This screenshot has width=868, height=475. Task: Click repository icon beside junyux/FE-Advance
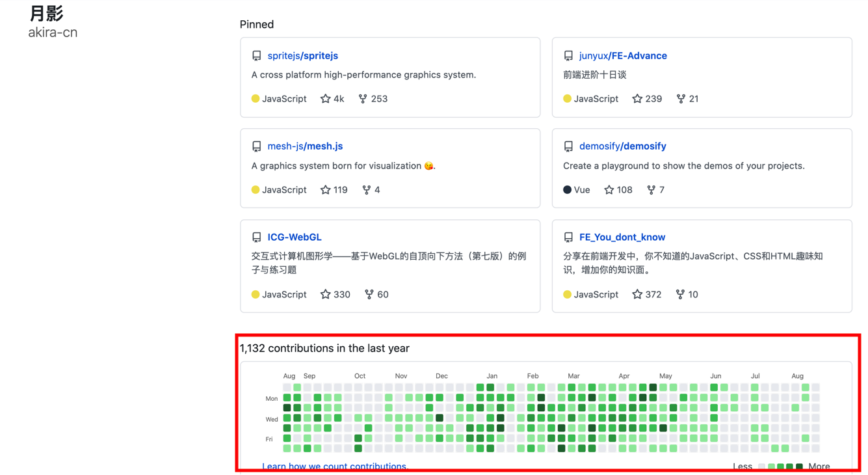point(568,56)
